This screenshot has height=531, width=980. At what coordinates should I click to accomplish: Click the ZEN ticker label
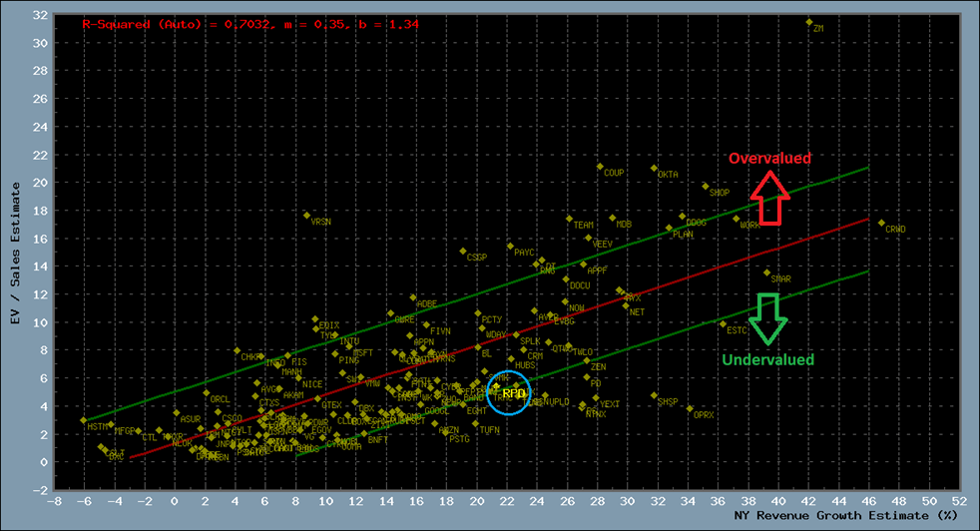click(x=598, y=367)
